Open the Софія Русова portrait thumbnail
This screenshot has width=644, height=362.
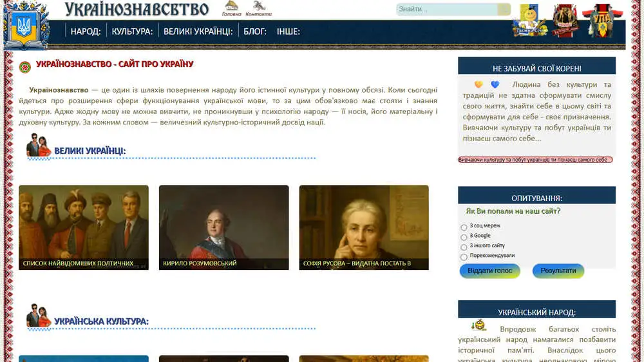(364, 227)
